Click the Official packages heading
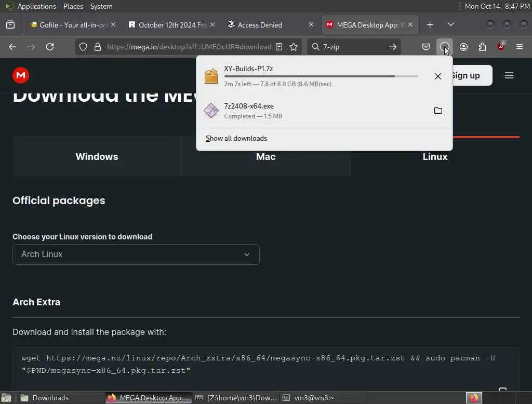 [x=59, y=200]
